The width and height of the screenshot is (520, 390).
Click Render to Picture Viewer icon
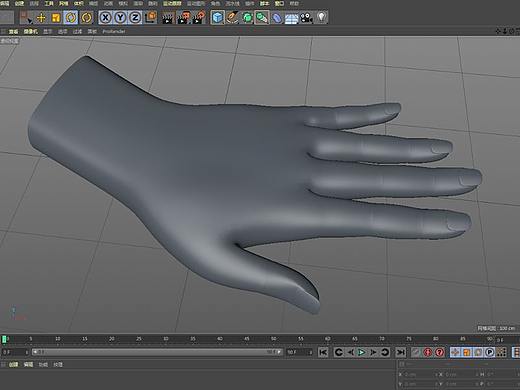(x=183, y=17)
